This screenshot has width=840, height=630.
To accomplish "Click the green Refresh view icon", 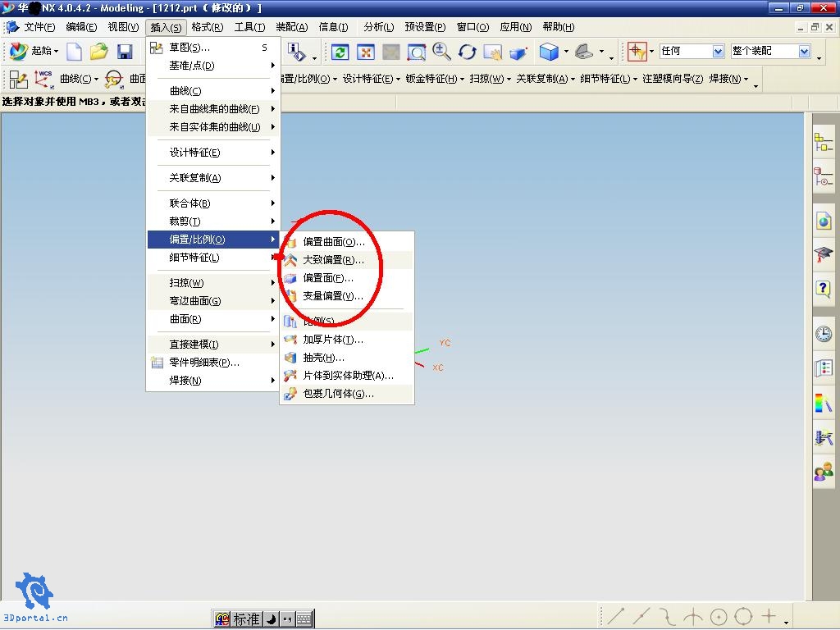I will [x=340, y=52].
